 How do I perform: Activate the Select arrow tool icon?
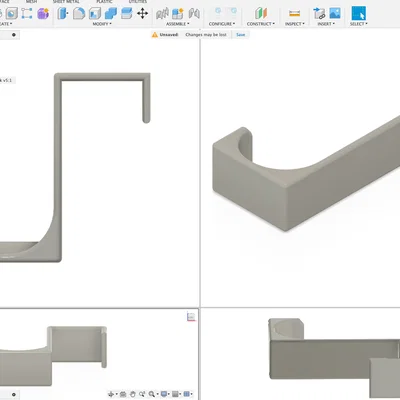click(x=359, y=14)
